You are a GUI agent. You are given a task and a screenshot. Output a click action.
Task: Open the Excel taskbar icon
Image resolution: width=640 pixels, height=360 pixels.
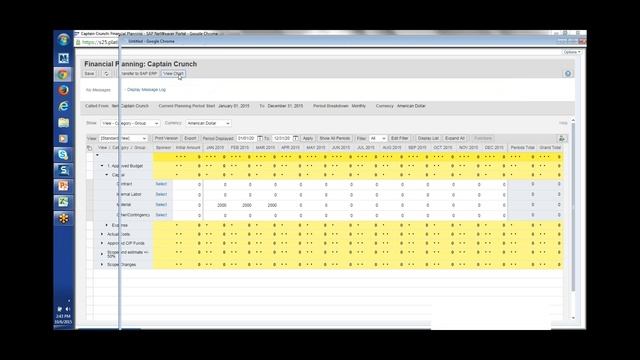[63, 202]
